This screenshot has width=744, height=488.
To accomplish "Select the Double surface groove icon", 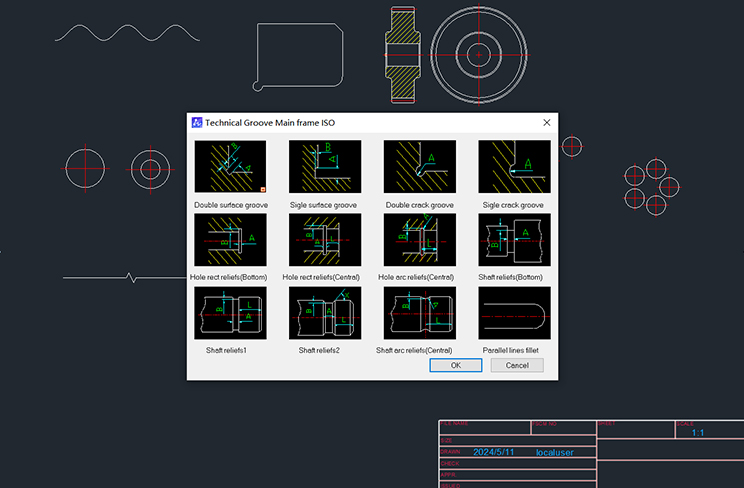I will point(231,167).
